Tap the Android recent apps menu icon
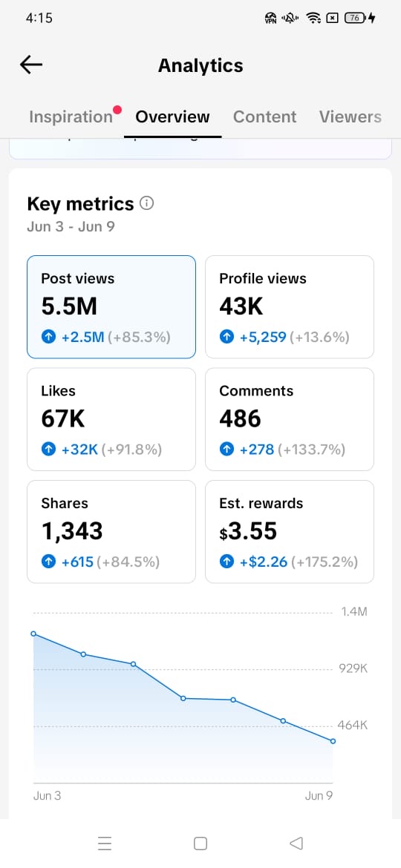The width and height of the screenshot is (401, 868). pyautogui.click(x=105, y=843)
